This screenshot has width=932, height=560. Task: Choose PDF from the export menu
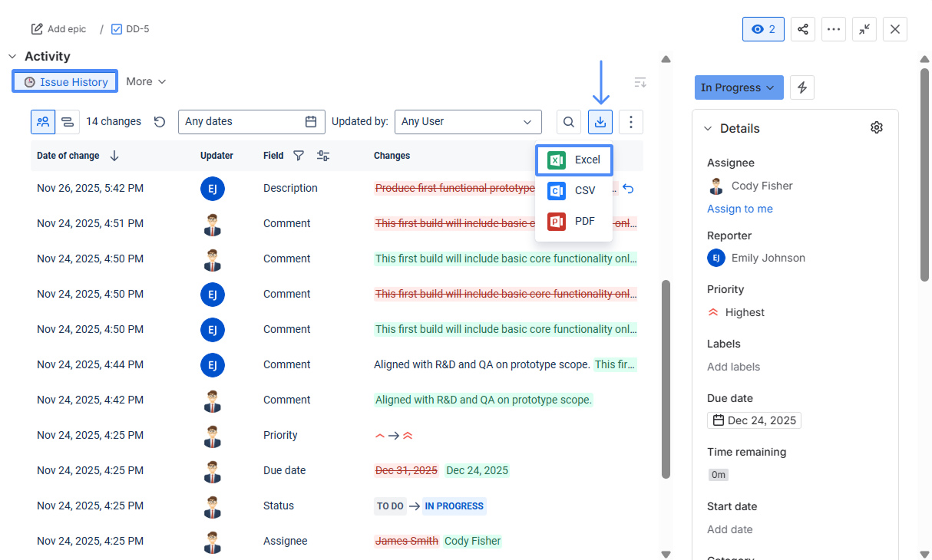pyautogui.click(x=574, y=221)
